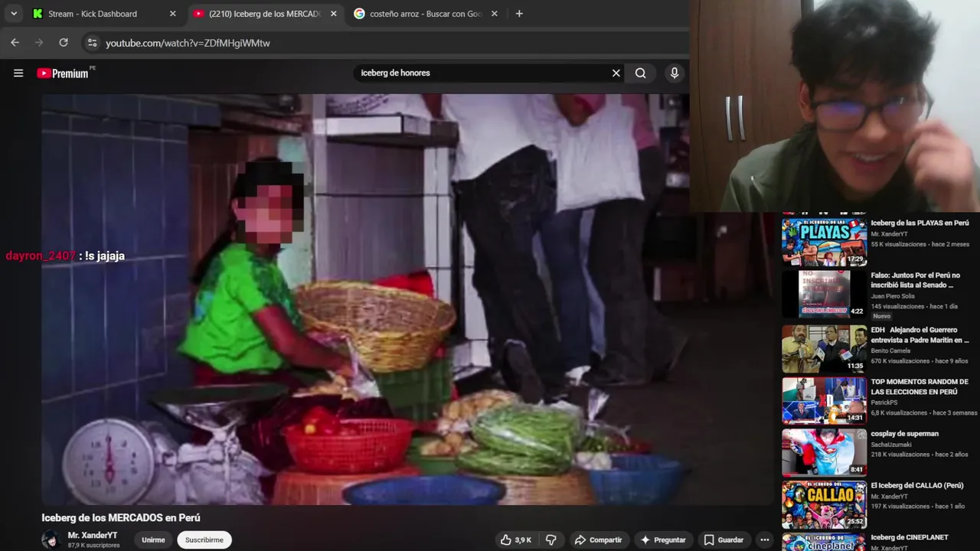This screenshot has height=551, width=980.
Task: Go back to the previous page
Action: coord(15,43)
